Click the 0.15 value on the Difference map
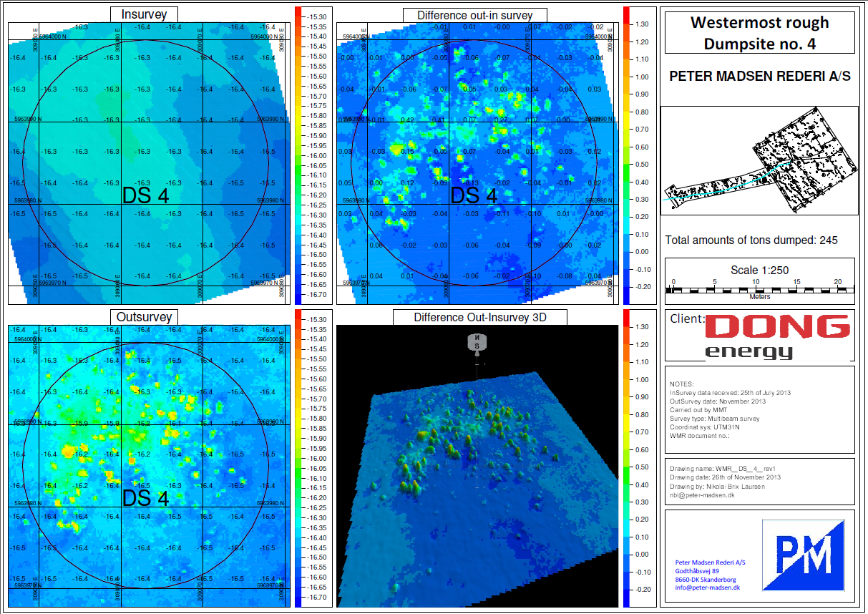This screenshot has height=614, width=868. pyautogui.click(x=407, y=152)
